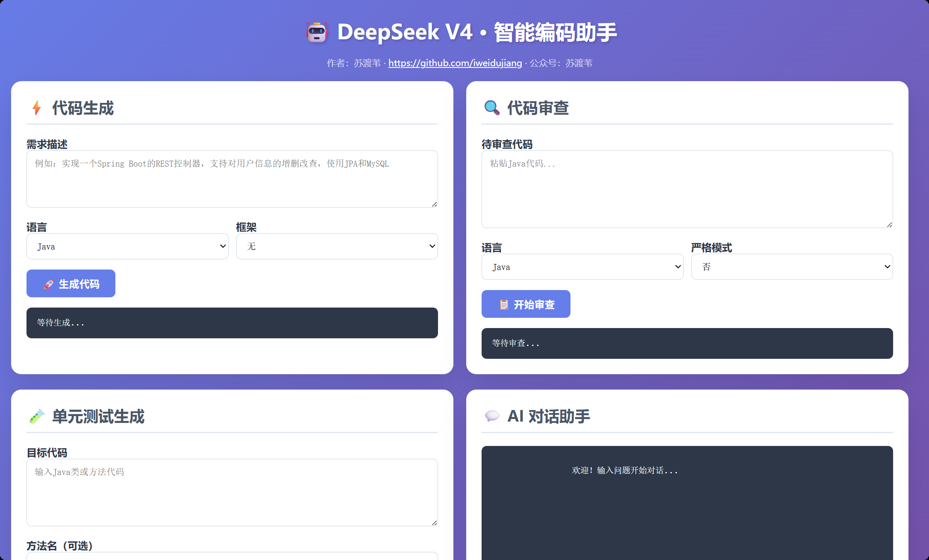Click the 生成代码 button
Screen dimensions: 929x560
pos(71,284)
